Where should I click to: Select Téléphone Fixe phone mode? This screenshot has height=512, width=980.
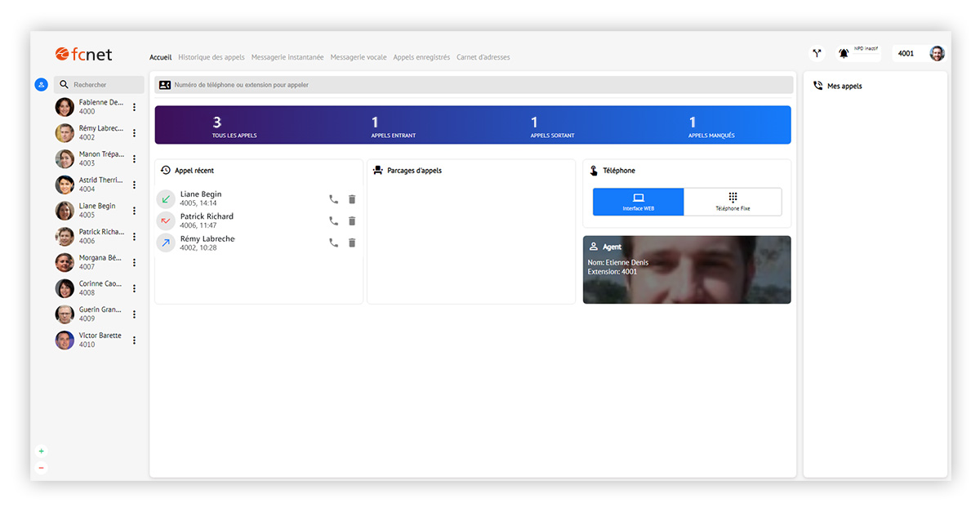pos(733,202)
